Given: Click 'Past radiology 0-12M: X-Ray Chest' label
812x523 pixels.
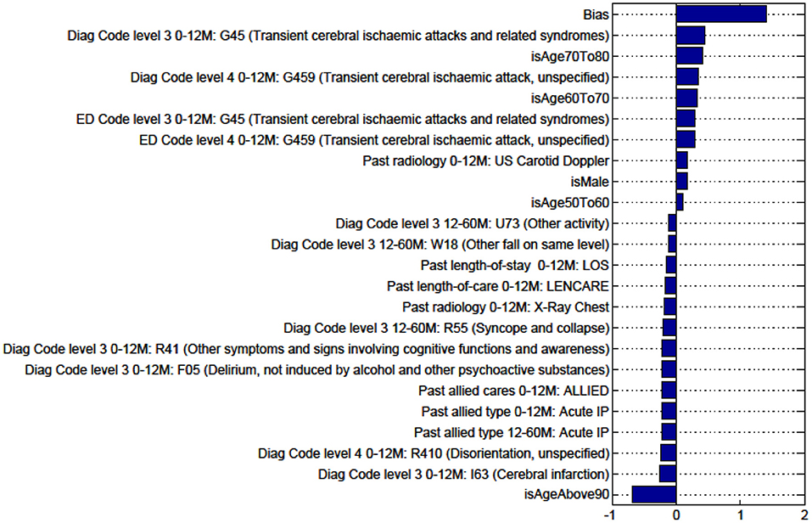Looking at the screenshot, I should tap(506, 306).
